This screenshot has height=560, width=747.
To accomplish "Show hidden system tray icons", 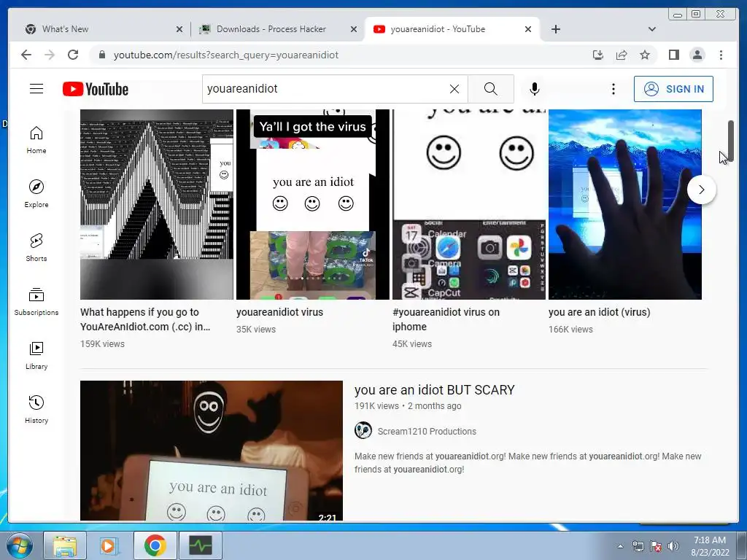I will coord(620,546).
